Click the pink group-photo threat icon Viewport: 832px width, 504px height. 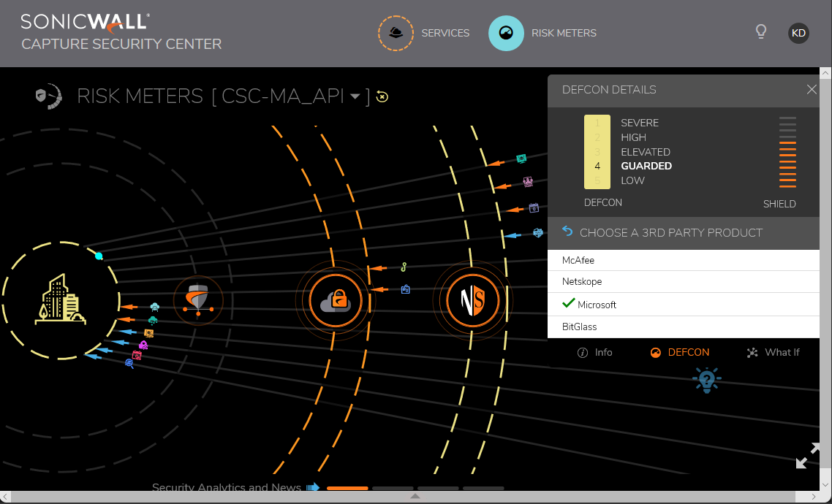[x=528, y=182]
